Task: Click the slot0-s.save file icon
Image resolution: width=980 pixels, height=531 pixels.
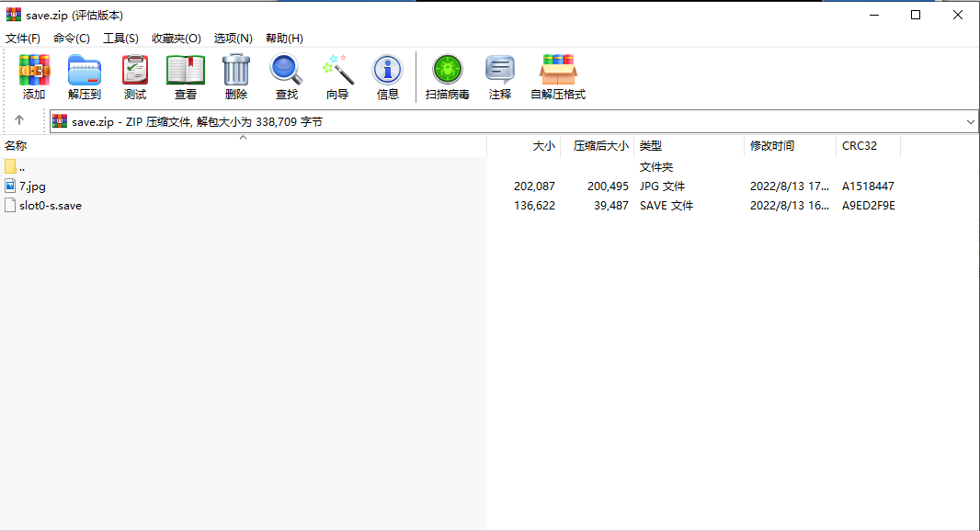Action: (10, 205)
